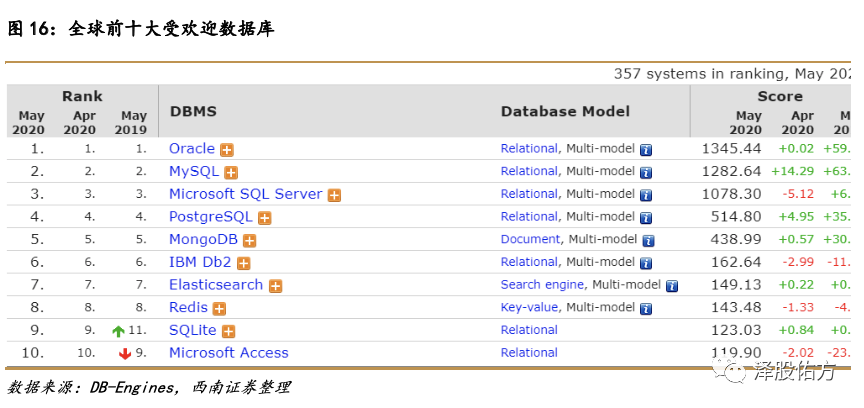This screenshot has width=864, height=408.
Task: Click the Database Model column header
Action: tap(565, 111)
